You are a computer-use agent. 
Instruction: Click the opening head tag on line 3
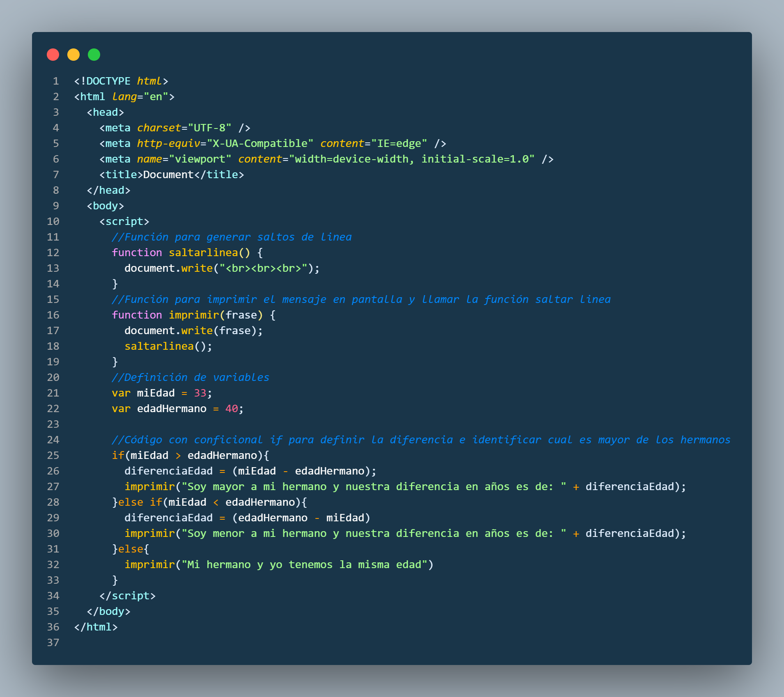click(x=105, y=112)
